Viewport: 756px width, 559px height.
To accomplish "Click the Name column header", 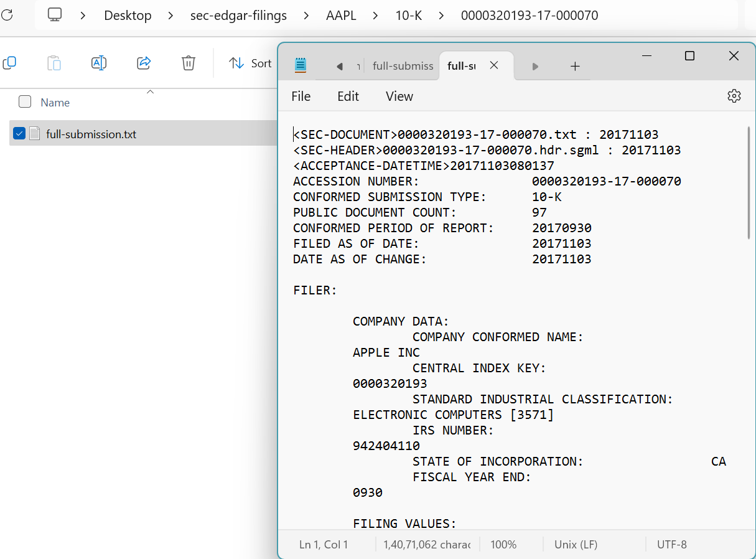I will coord(55,103).
